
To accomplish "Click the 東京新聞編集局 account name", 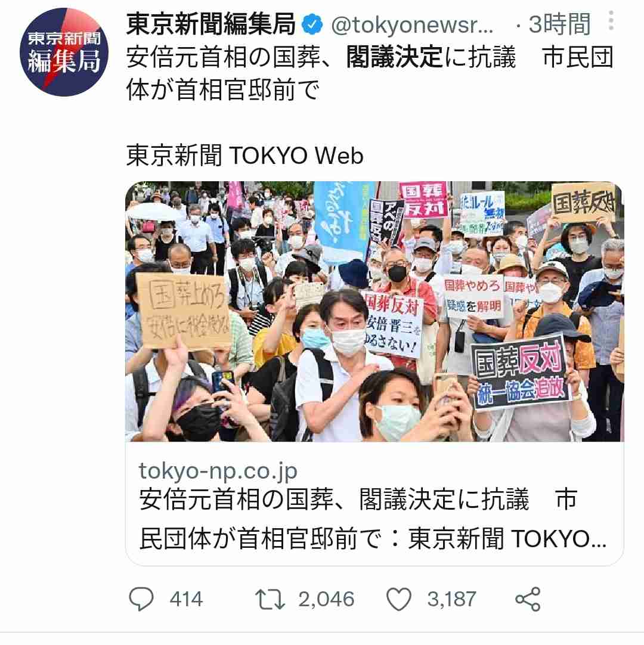I will (210, 24).
